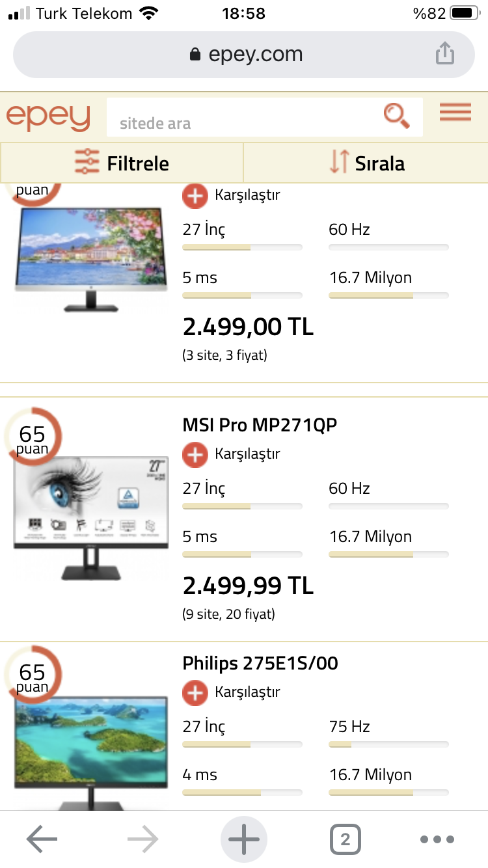Open the Filtrele filter options

(x=122, y=163)
